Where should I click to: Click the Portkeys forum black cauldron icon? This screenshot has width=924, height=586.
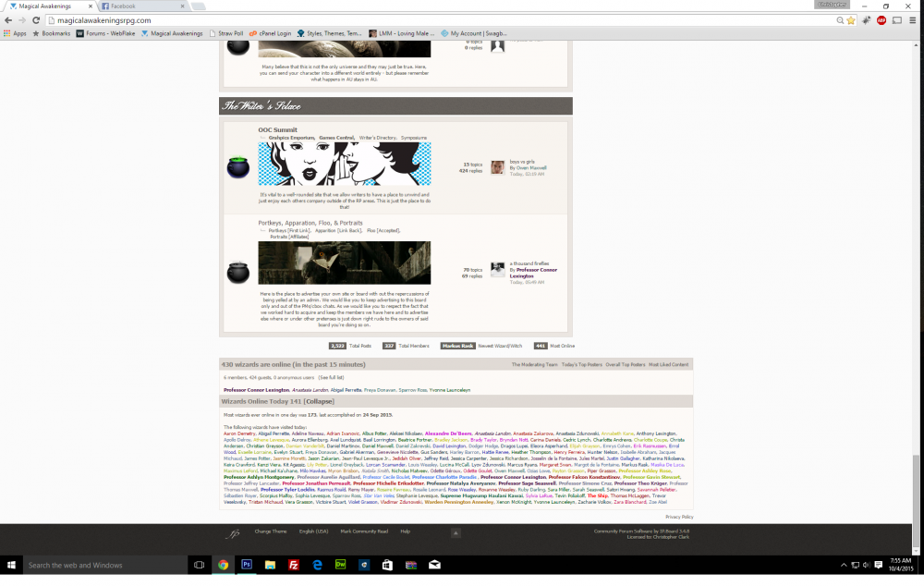(238, 273)
